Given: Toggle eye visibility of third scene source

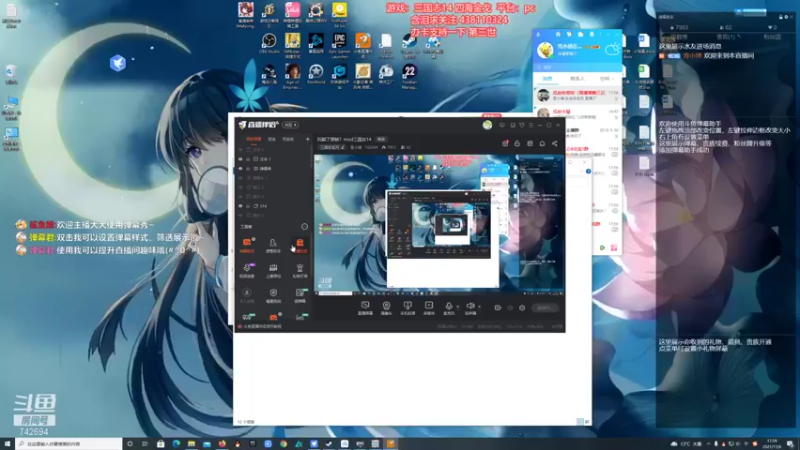Looking at the screenshot, I should [x=241, y=168].
